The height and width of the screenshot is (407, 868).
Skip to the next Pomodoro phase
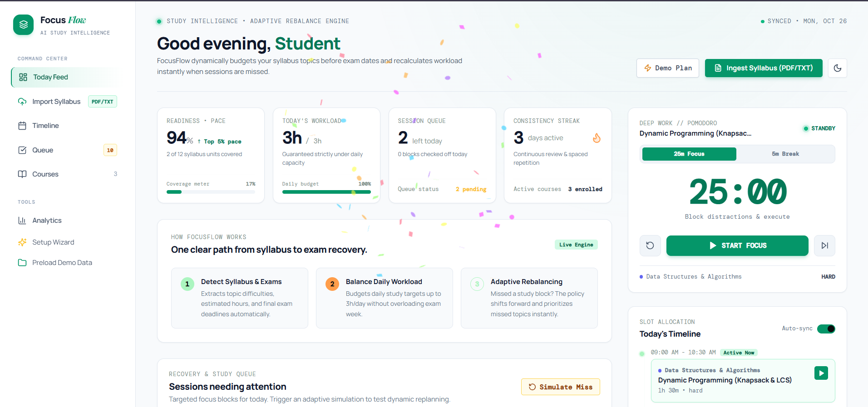point(825,245)
